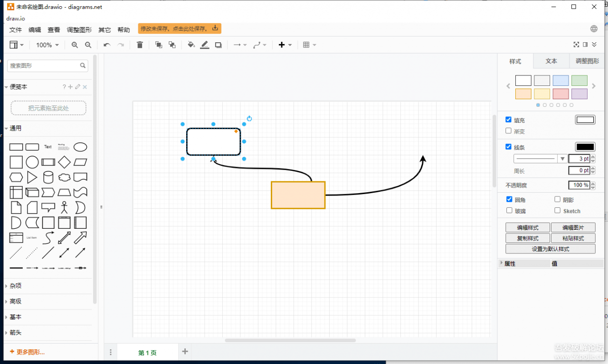Bring shape to front icon
Screen dimensions: 608x364
tap(159, 45)
